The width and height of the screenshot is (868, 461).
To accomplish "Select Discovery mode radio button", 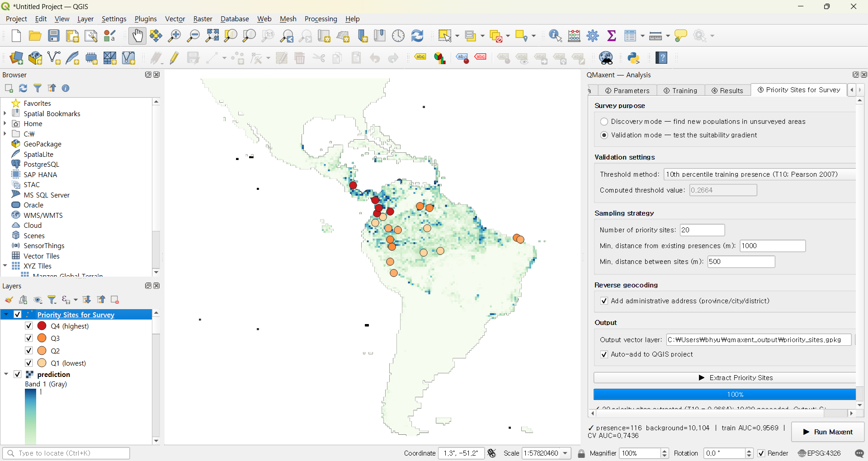I will [x=604, y=122].
